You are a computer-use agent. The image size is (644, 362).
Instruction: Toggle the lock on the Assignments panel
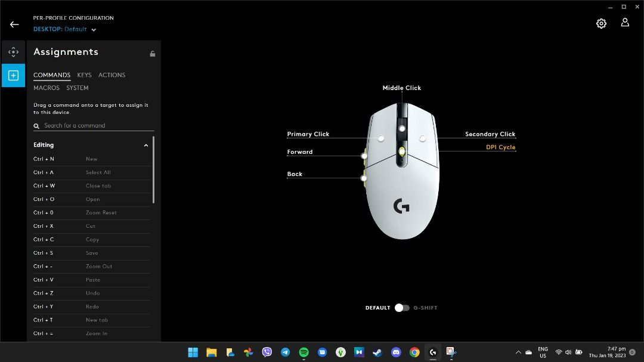click(x=153, y=53)
